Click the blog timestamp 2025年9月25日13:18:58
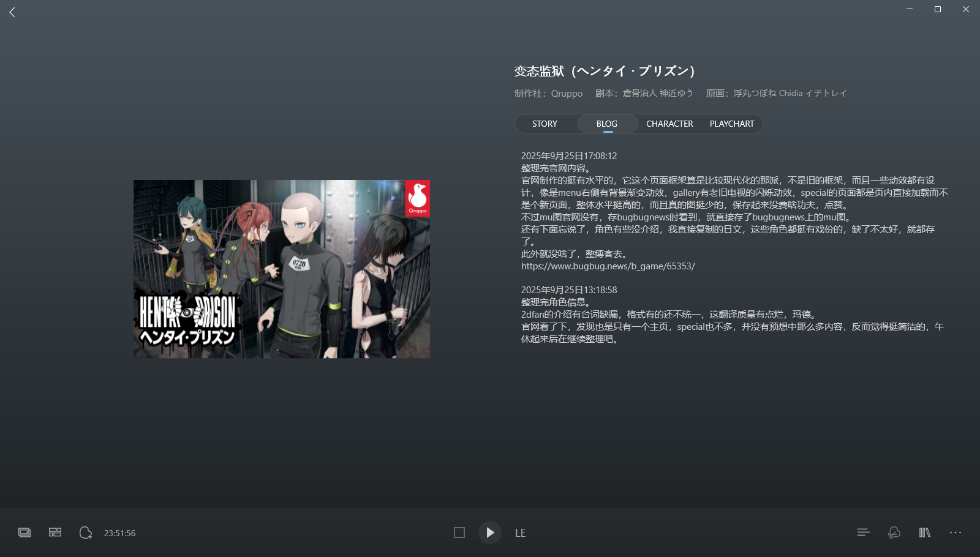Screen dimensions: 980x557 coord(569,290)
